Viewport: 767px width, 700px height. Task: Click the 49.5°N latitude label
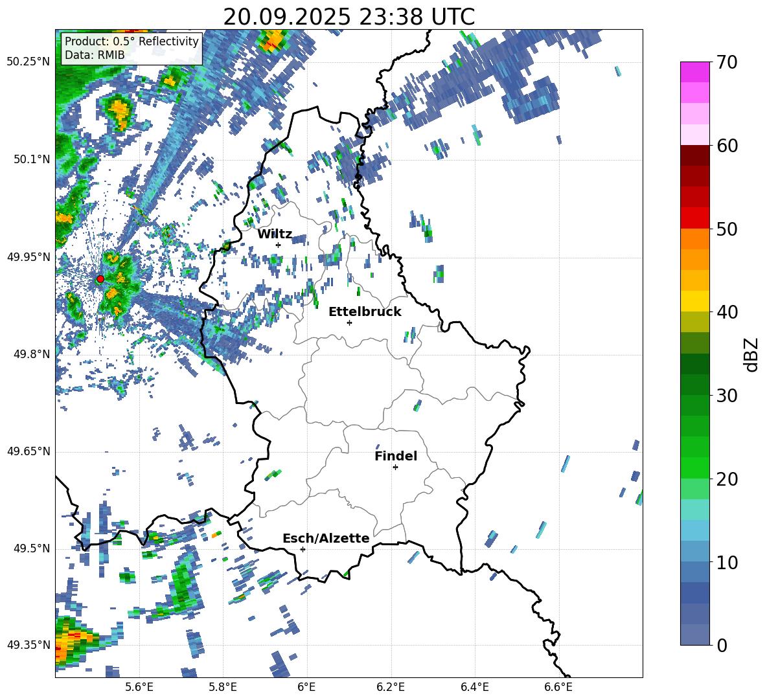pos(31,548)
